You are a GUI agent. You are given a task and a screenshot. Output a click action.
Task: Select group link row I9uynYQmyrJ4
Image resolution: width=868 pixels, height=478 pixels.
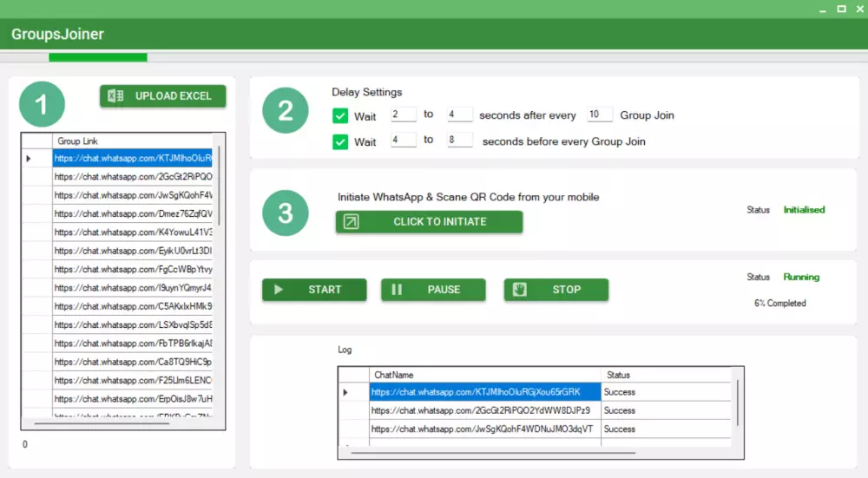132,288
